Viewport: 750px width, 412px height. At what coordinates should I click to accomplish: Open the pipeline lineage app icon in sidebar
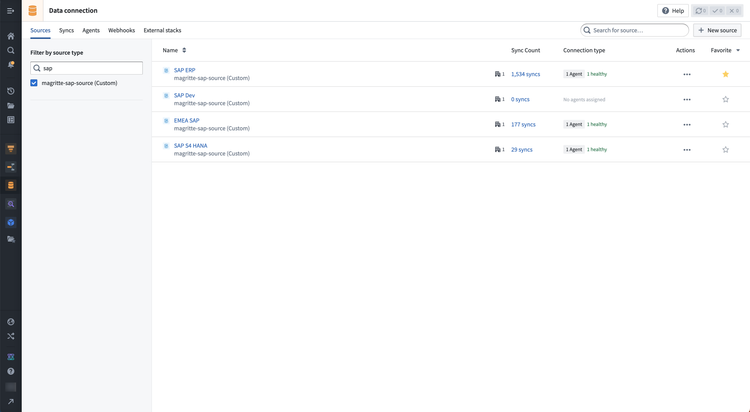(11, 167)
